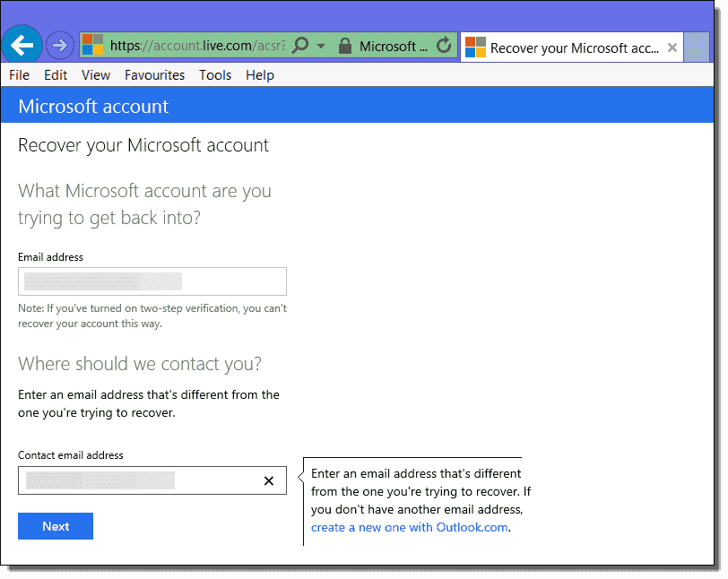Click the Microsoft certificate identity label
The width and height of the screenshot is (728, 579).
[394, 47]
